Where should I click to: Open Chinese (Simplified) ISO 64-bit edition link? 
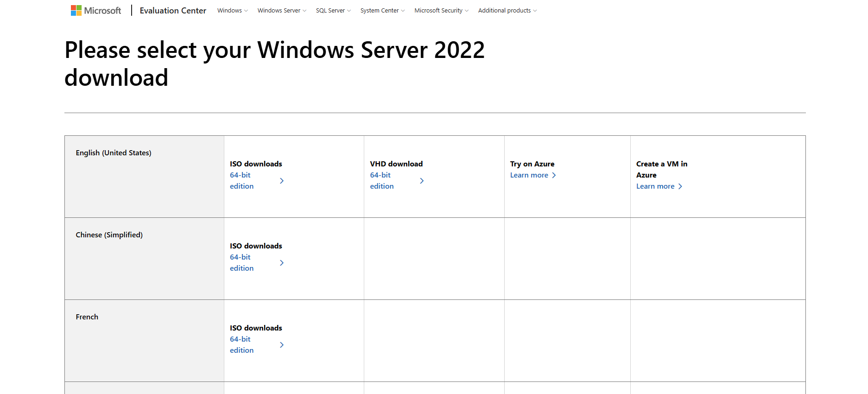(242, 263)
